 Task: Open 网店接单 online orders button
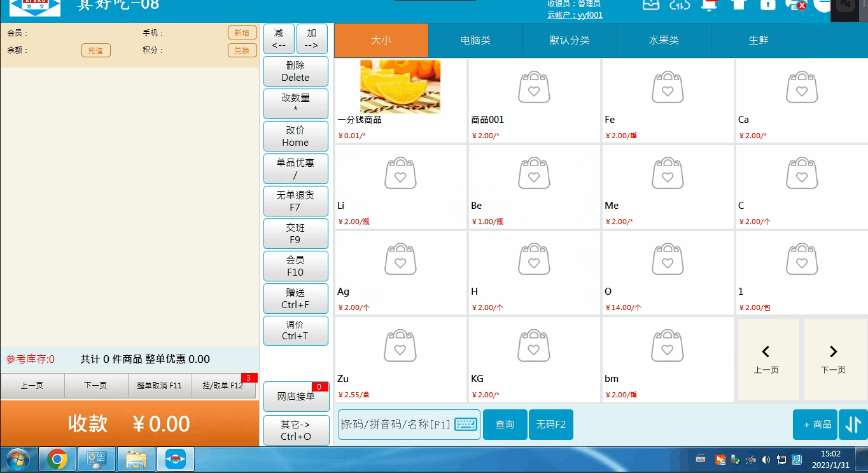coord(296,397)
